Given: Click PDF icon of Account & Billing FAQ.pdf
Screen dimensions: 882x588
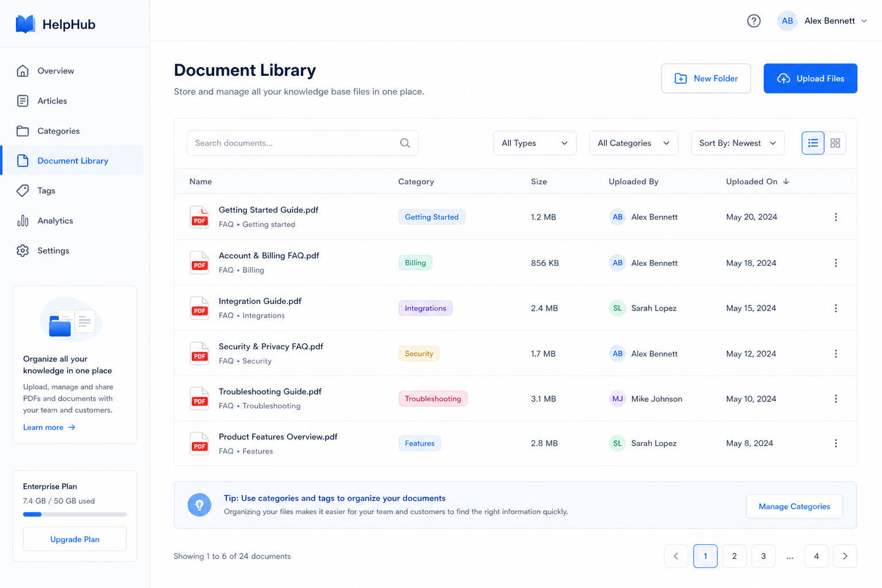Looking at the screenshot, I should click(199, 262).
